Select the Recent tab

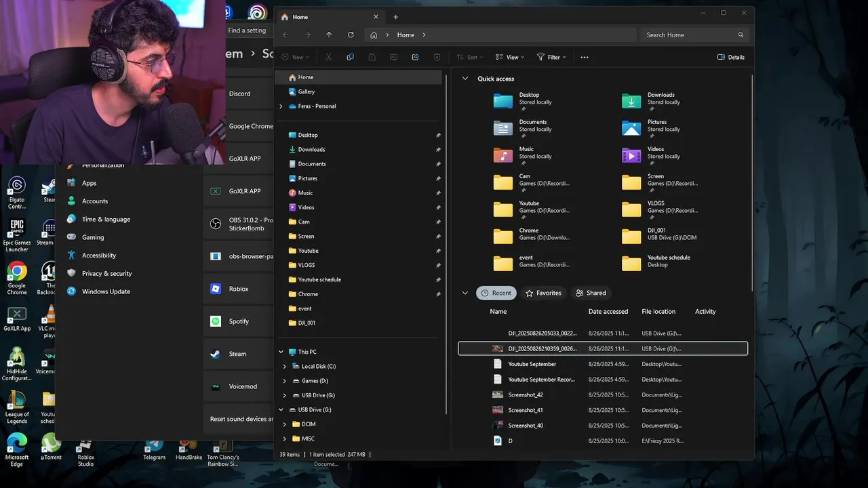coord(496,293)
